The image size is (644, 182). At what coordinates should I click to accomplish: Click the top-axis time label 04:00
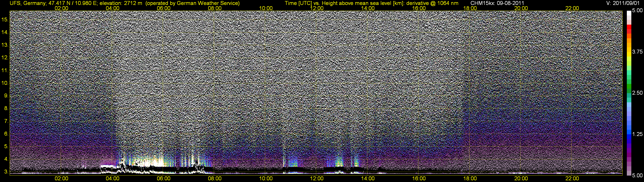[x=112, y=8]
